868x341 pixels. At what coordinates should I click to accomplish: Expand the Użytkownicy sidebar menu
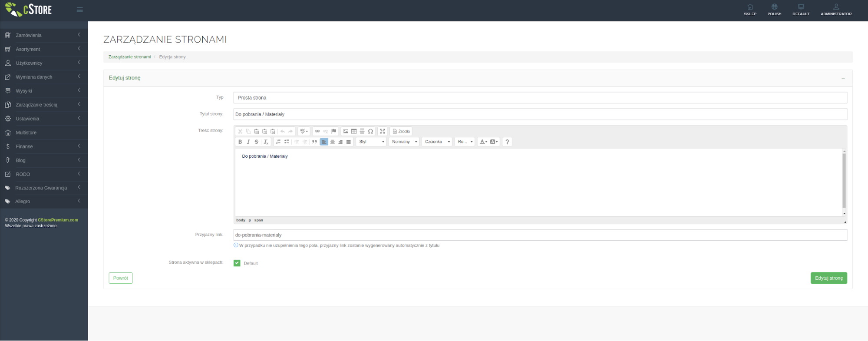click(44, 63)
